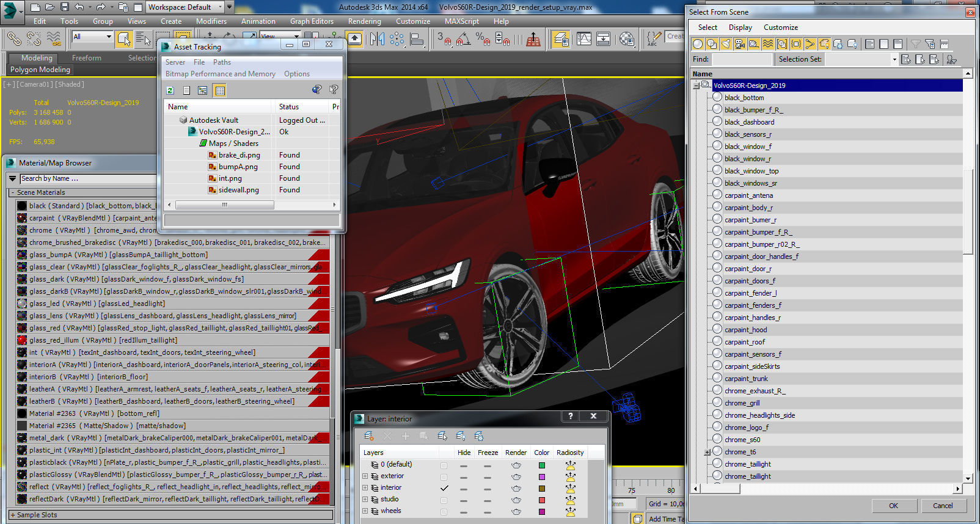Open the Curve Editor icon

[x=584, y=39]
